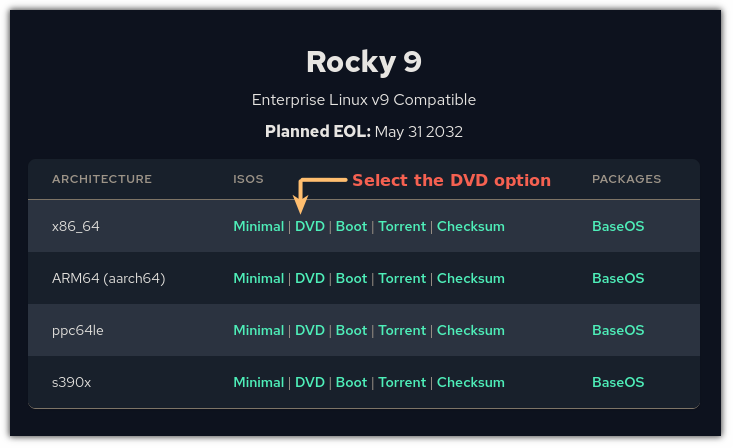The image size is (733, 448).
Task: Select the Boot ISO for x86_64
Action: 351,227
